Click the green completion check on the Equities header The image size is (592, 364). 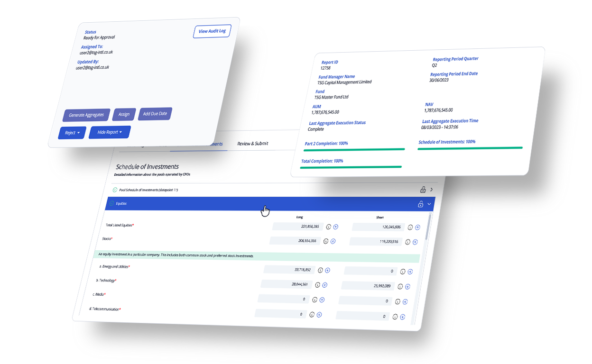111,203
